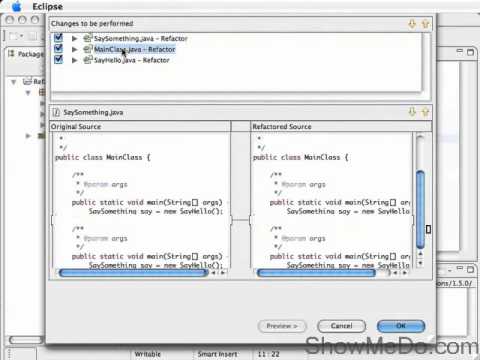Maximize the bottom view panel in Eclipse window
Viewport: 480px width, 360px height.
(470, 269)
